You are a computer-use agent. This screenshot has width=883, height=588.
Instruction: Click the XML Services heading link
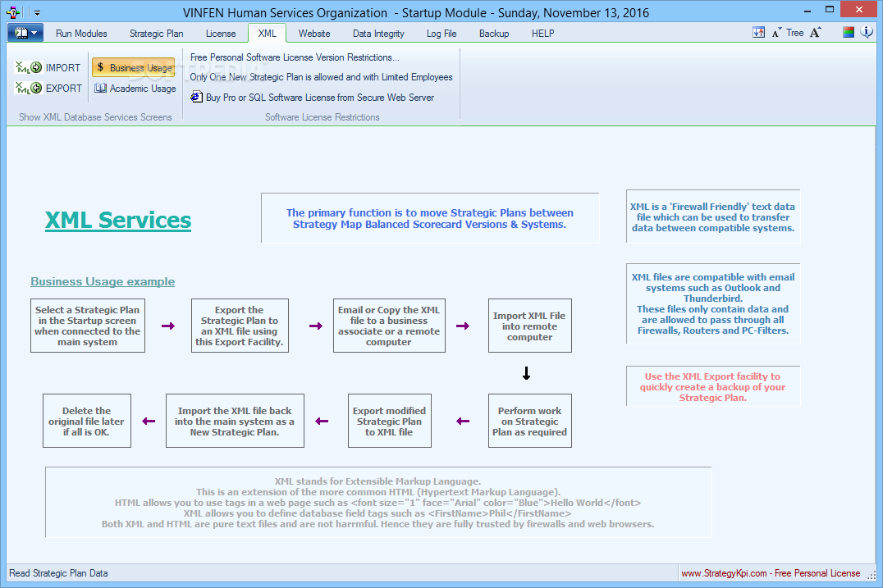coord(117,220)
